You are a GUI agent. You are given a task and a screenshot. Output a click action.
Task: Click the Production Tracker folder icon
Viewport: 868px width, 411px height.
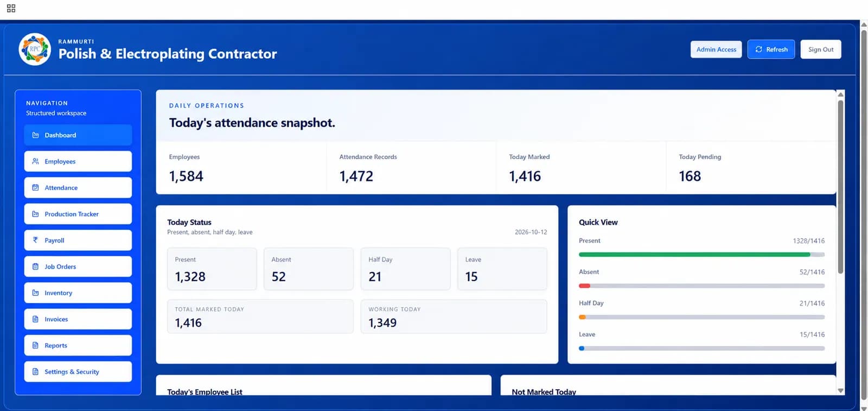35,214
